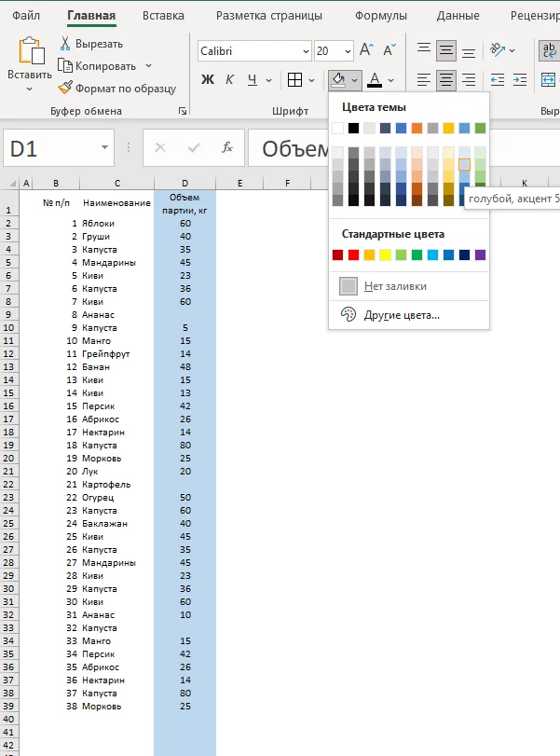
Task: Toggle underline Ч formatting
Action: 253,79
